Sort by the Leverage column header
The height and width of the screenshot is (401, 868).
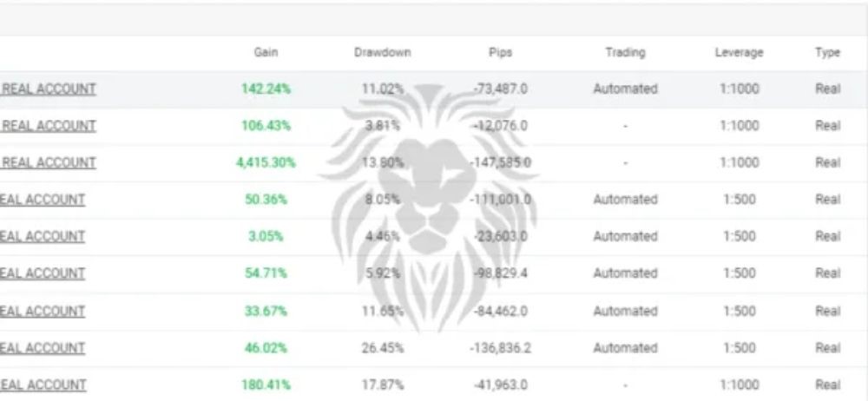(x=739, y=53)
